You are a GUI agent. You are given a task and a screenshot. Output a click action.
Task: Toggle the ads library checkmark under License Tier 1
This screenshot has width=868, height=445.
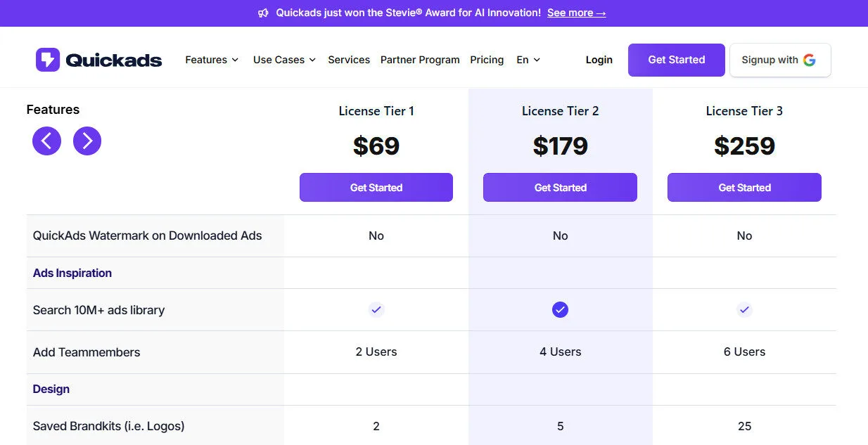pos(376,309)
